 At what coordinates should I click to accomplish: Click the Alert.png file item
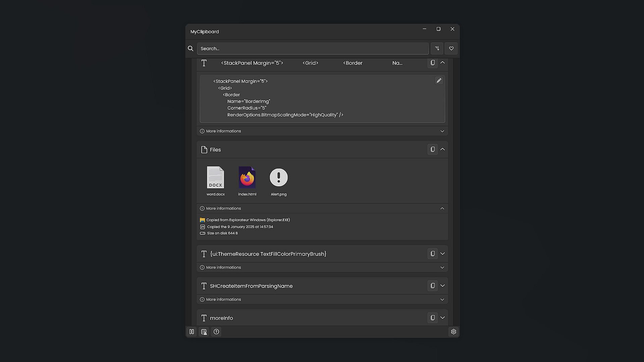[x=278, y=178]
